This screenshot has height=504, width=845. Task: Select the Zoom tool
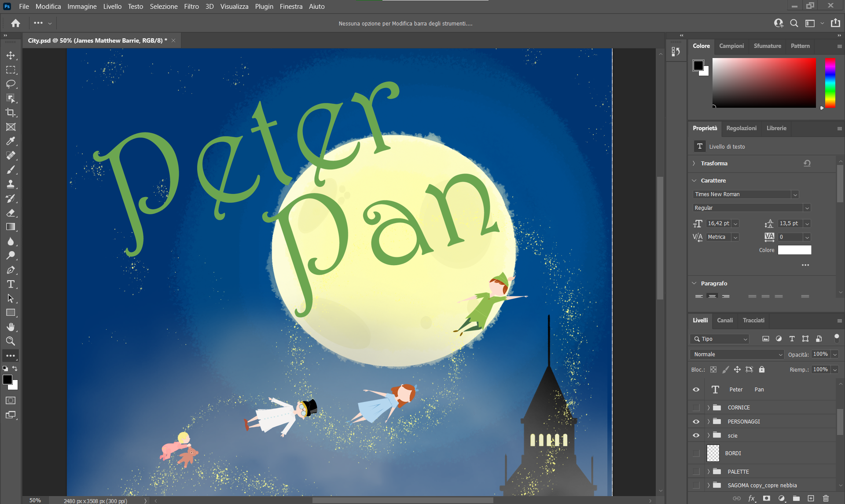point(11,341)
